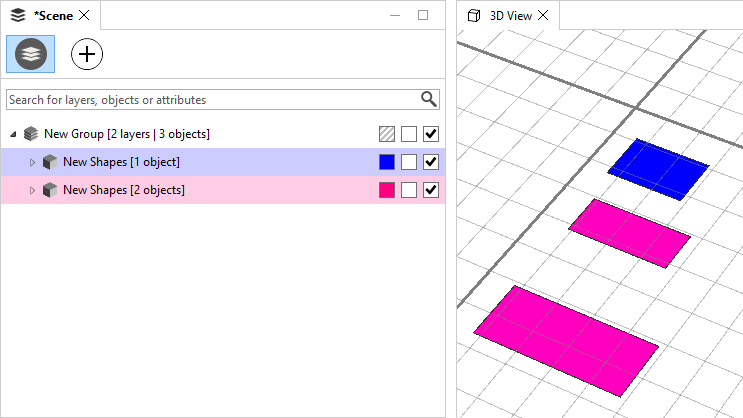
Task: Click the round plus button to add
Action: pos(88,54)
